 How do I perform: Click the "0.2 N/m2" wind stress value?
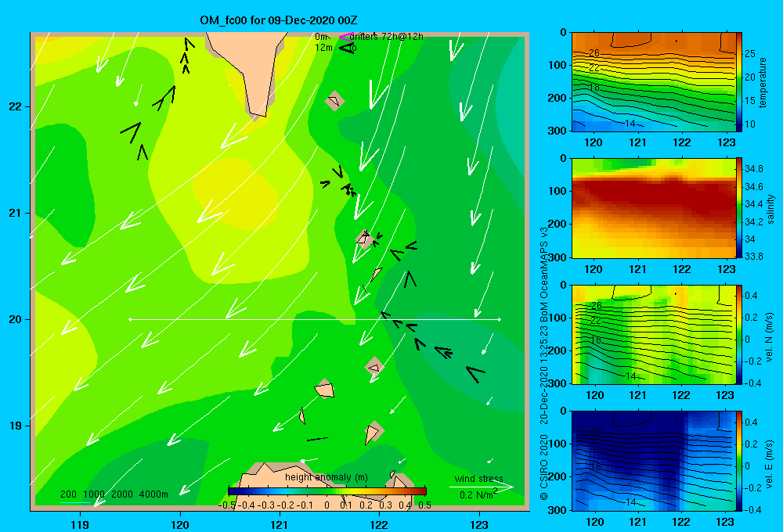pyautogui.click(x=478, y=494)
